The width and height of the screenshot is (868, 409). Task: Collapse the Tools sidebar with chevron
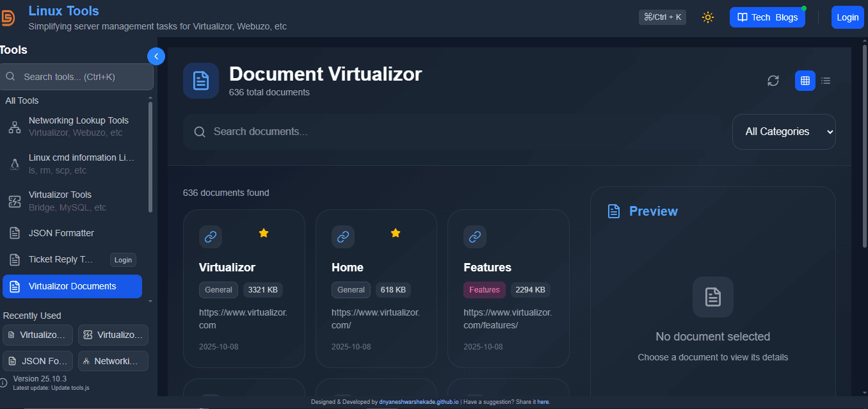156,56
